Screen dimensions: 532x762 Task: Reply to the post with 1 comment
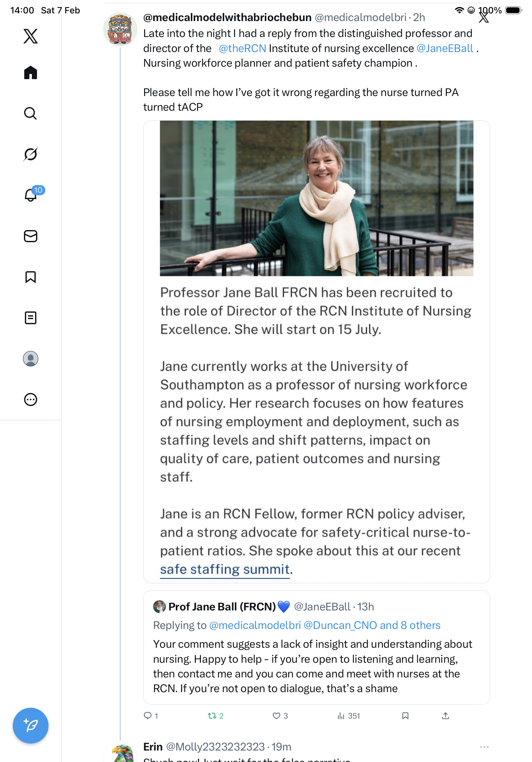coord(148,716)
